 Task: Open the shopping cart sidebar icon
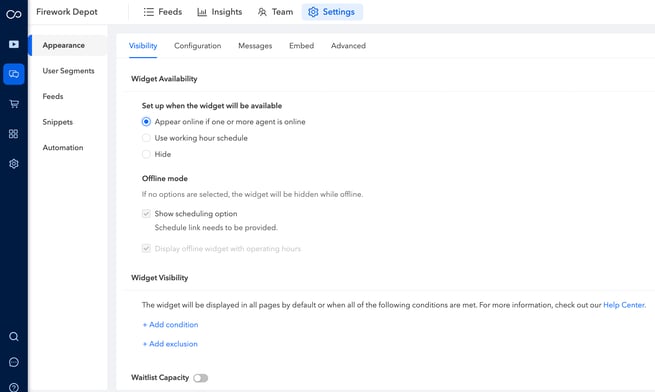point(14,104)
